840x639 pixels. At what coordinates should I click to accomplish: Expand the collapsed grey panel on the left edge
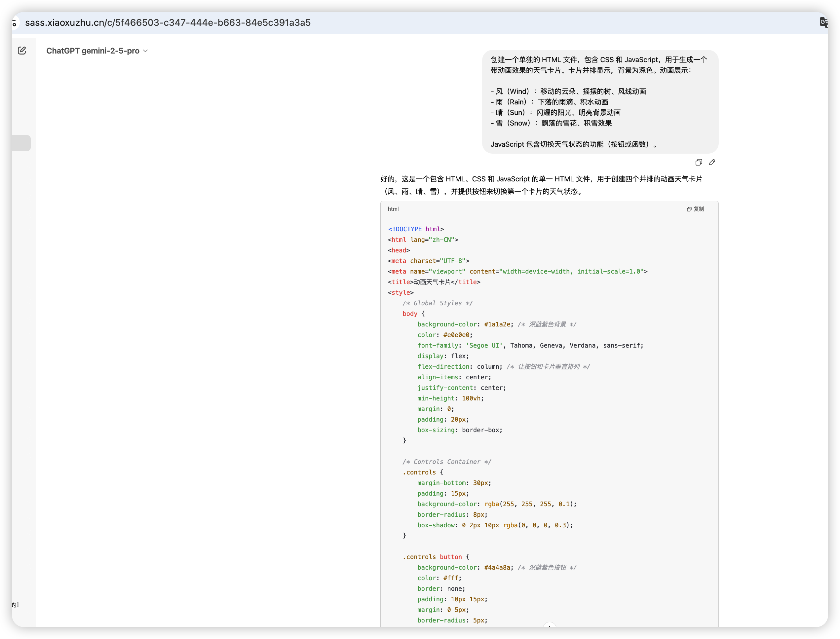(x=21, y=143)
